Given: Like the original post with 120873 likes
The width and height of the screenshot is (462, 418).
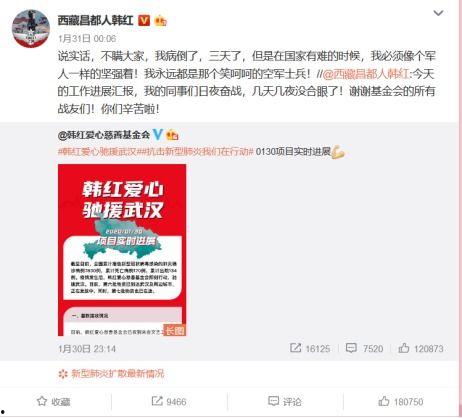Looking at the screenshot, I should click(421, 349).
